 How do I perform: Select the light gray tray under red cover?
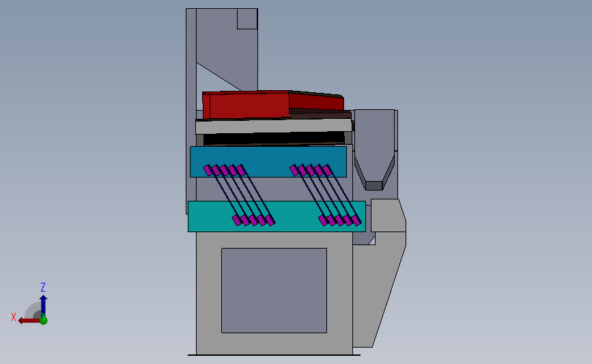pos(274,126)
